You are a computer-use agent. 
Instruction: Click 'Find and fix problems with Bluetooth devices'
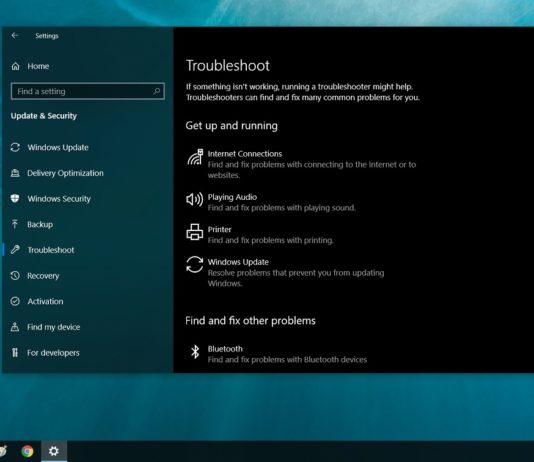coord(287,360)
